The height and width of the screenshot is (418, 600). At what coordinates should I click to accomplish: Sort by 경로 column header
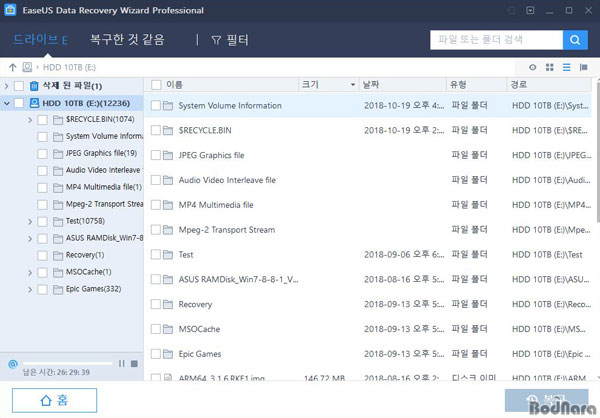[x=519, y=85]
